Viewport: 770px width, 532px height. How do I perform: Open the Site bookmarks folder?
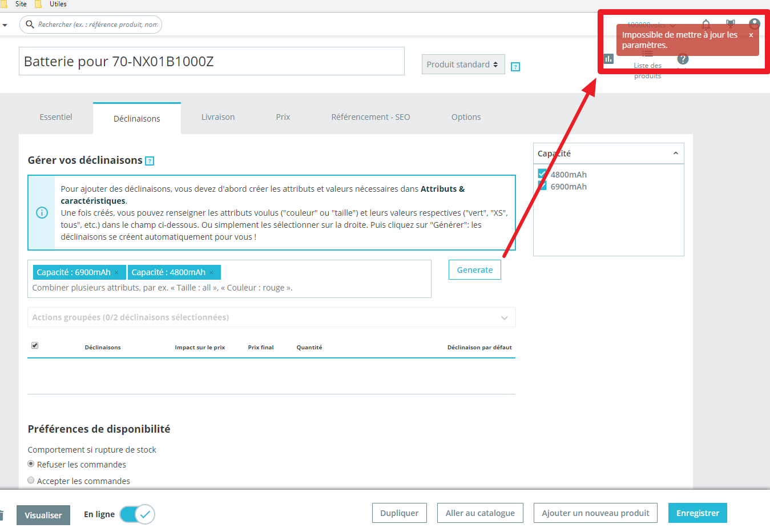pos(14,4)
